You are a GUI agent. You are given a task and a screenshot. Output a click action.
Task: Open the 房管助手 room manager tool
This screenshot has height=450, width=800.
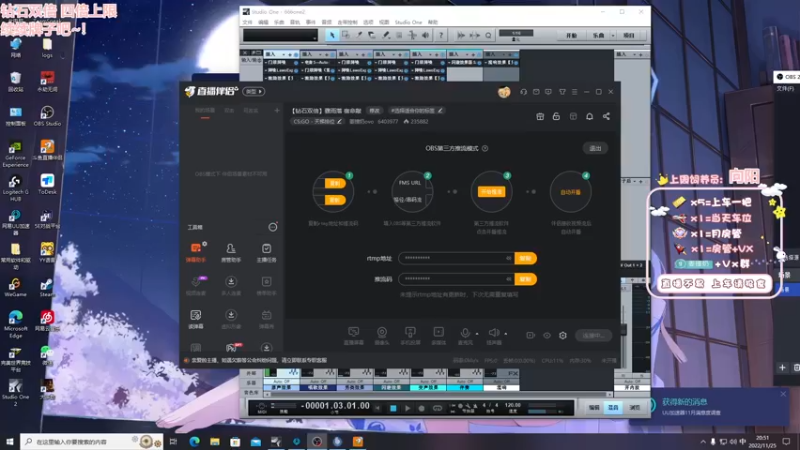[x=231, y=252]
